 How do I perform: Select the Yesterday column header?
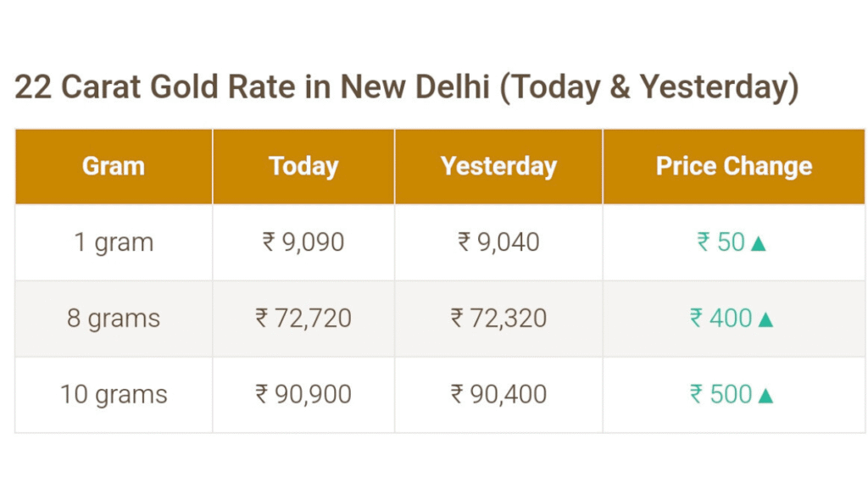click(498, 166)
